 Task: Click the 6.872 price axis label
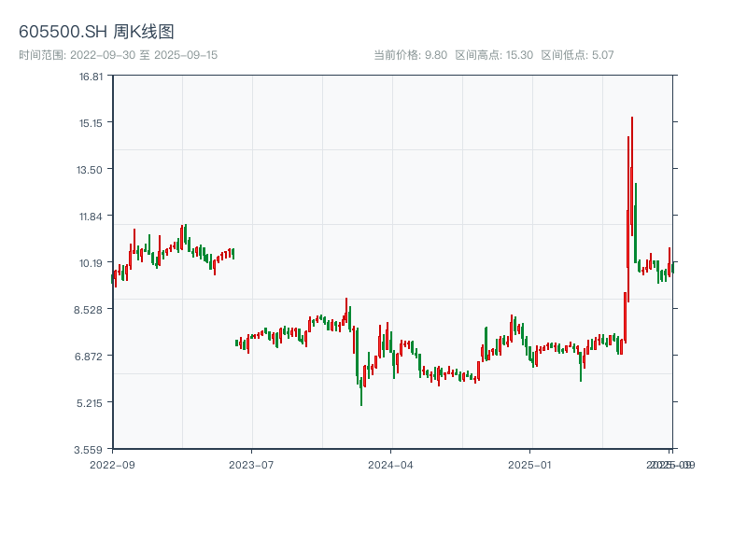point(91,356)
